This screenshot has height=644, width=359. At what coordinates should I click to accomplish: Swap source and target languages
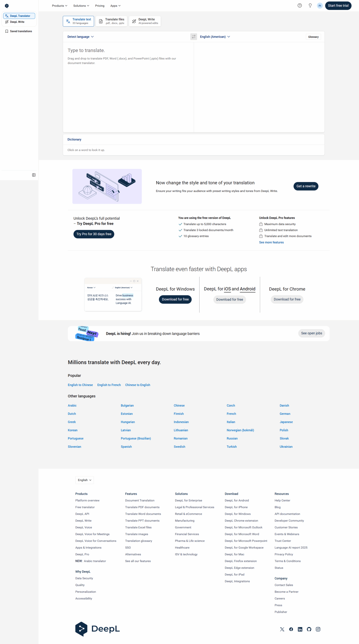point(193,37)
